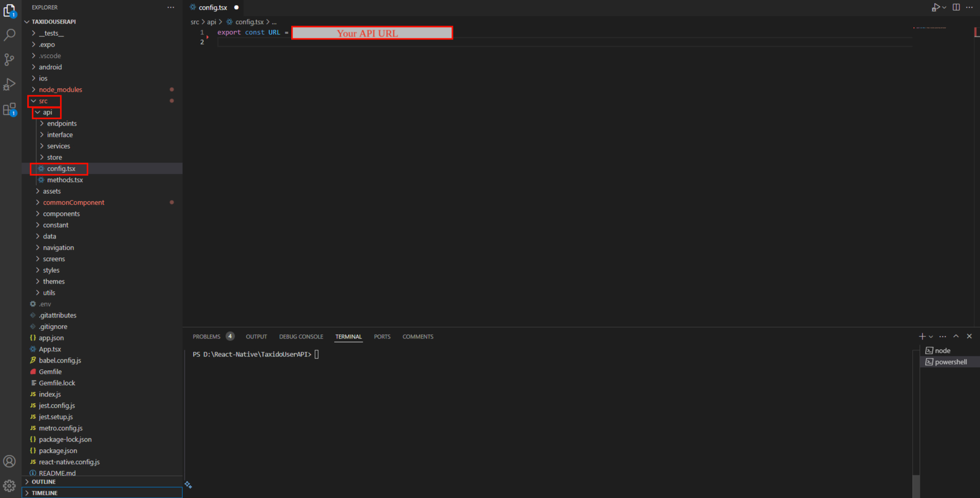Switch to the DEBUG CONSOLE tab
The height and width of the screenshot is (498, 980).
301,336
